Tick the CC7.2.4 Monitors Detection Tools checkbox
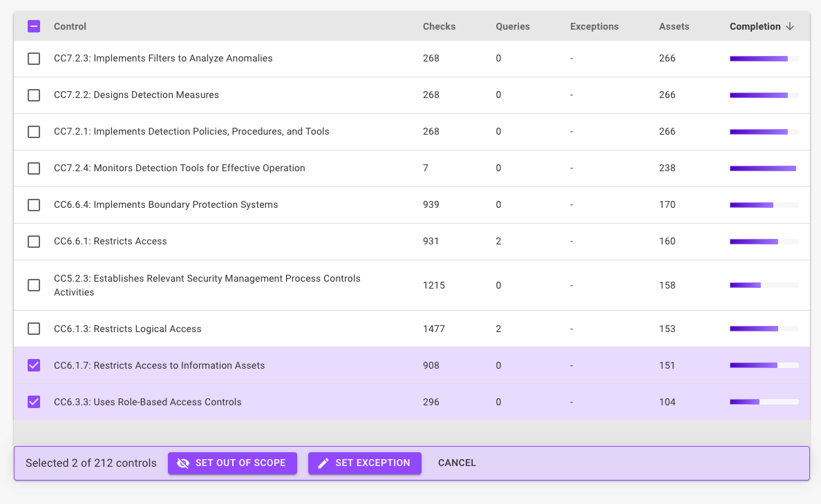Viewport: 821px width, 504px height. point(34,168)
